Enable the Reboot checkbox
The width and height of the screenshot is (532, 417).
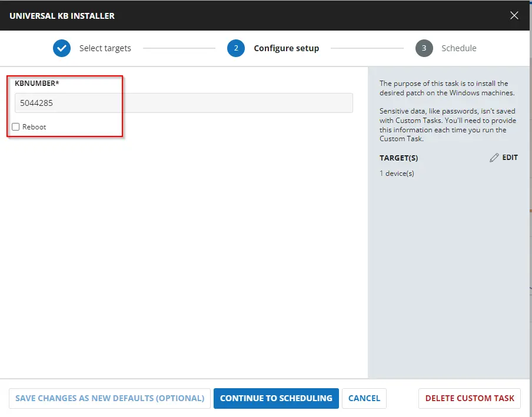pos(16,127)
